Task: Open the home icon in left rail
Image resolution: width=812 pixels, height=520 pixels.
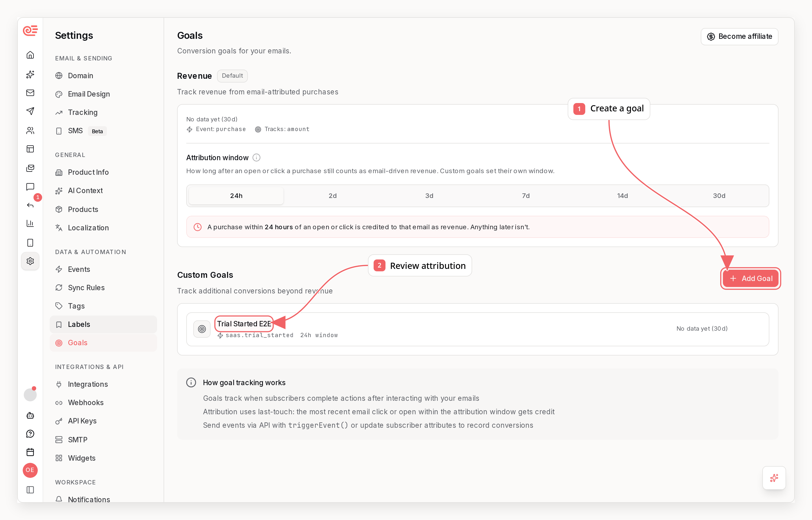Action: click(x=30, y=55)
